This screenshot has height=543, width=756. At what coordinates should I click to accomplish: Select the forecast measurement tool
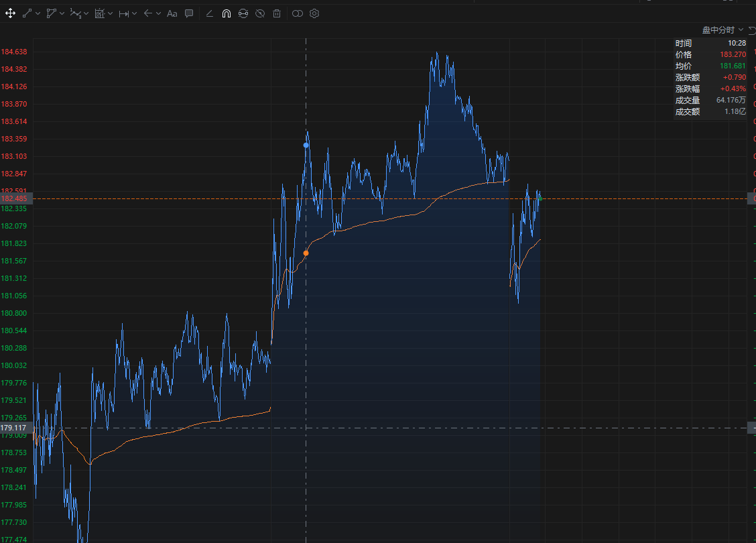tap(100, 13)
